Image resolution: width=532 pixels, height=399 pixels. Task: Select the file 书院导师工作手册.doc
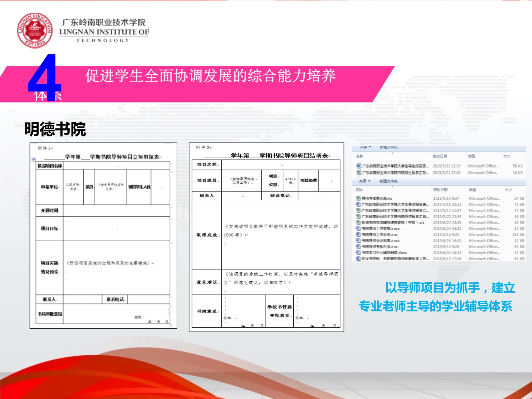pos(379,235)
